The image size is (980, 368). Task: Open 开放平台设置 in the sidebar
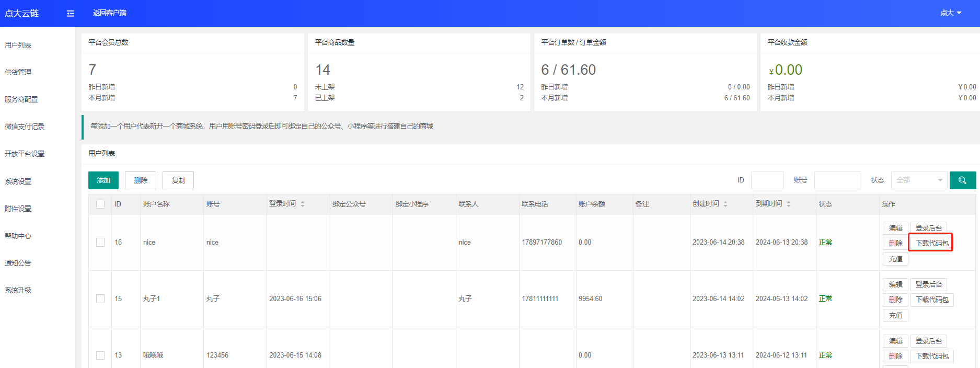tap(25, 154)
